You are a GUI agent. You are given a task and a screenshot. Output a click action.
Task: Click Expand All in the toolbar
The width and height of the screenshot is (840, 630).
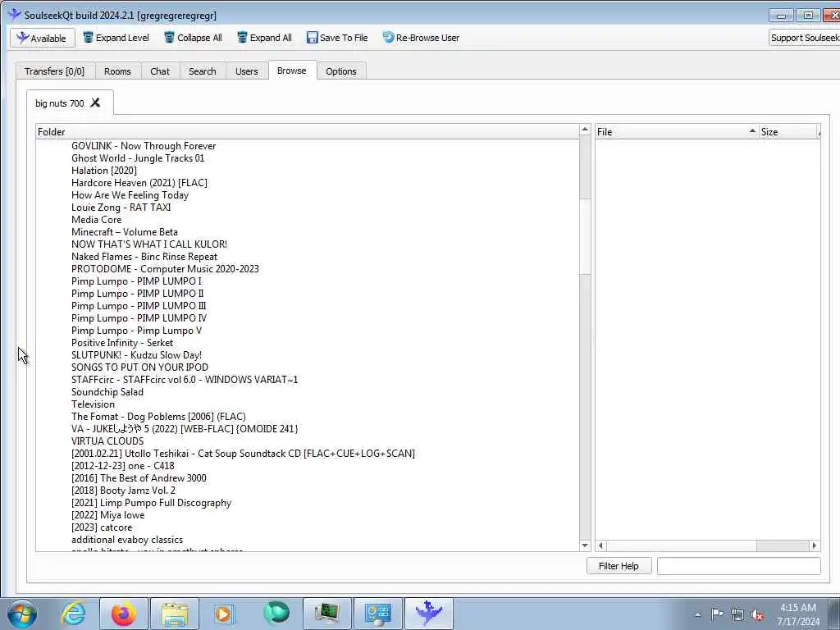tap(265, 38)
